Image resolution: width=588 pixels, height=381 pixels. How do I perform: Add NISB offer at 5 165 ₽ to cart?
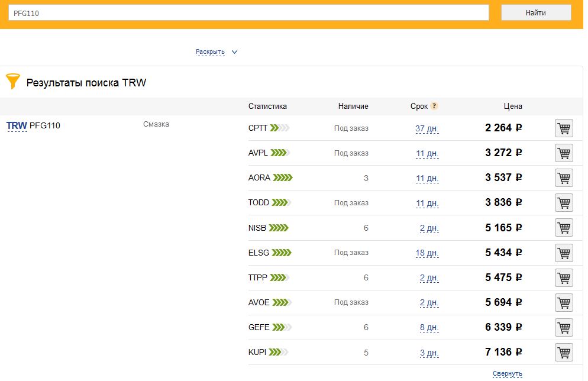pyautogui.click(x=564, y=228)
